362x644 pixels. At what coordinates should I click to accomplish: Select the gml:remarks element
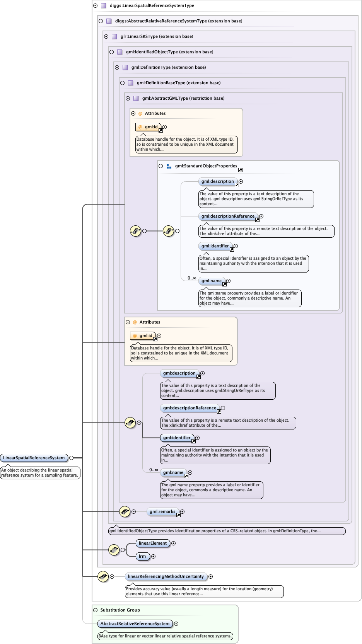[162, 511]
